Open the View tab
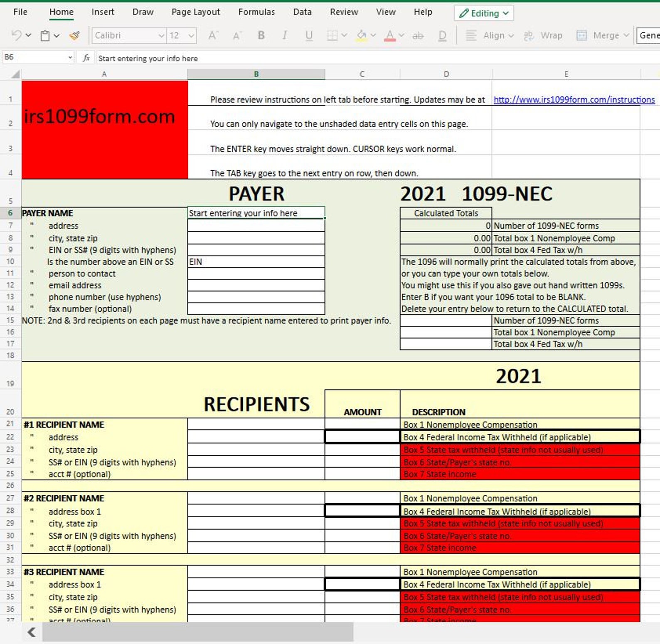 (386, 12)
